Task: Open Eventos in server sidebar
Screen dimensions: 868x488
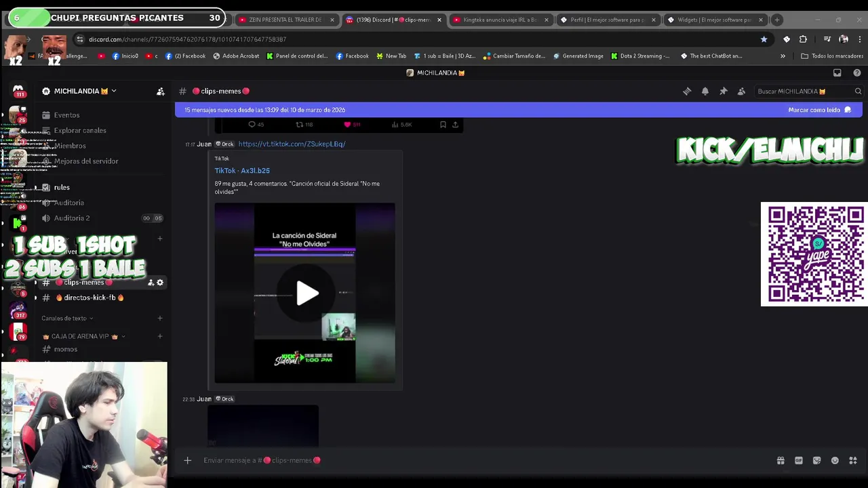Action: click(x=66, y=115)
